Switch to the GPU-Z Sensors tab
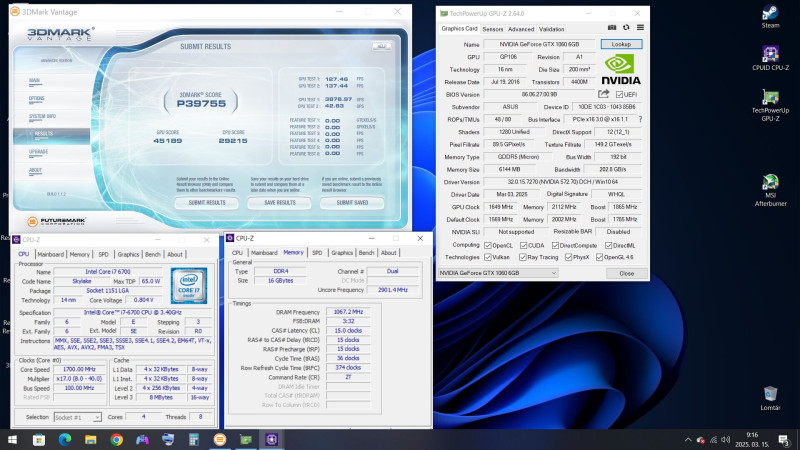This screenshot has width=800, height=450. (492, 29)
